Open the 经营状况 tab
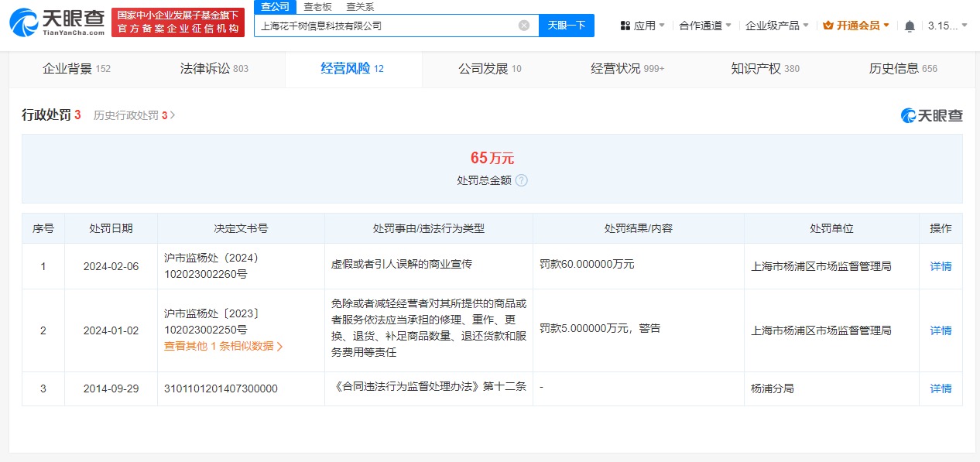The image size is (980, 462). pyautogui.click(x=628, y=69)
